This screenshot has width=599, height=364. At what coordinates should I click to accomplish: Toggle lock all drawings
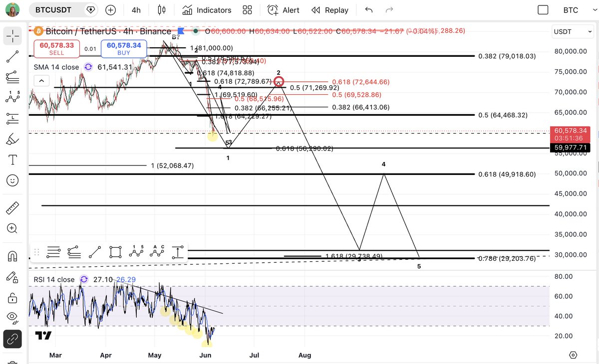(x=12, y=298)
